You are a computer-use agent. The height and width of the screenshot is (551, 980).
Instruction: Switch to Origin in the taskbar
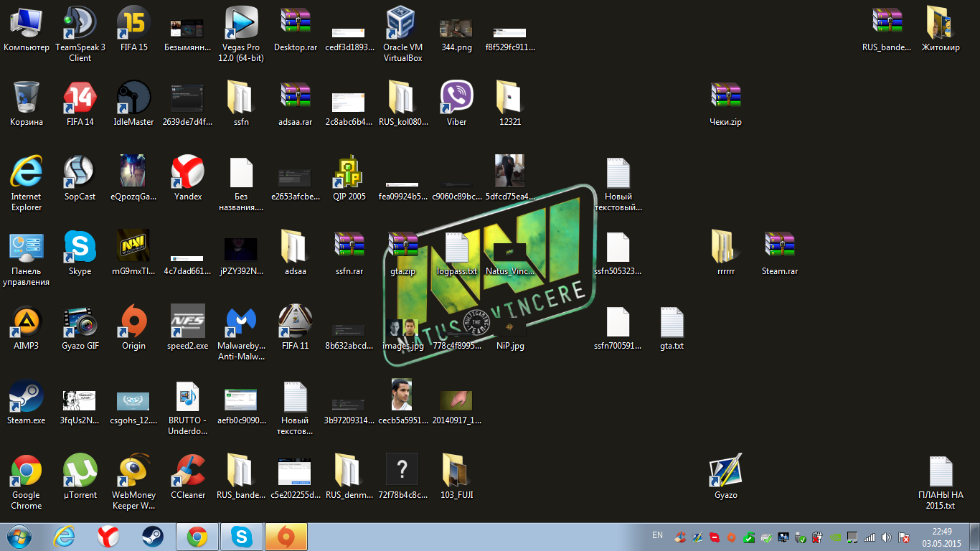pyautogui.click(x=286, y=536)
